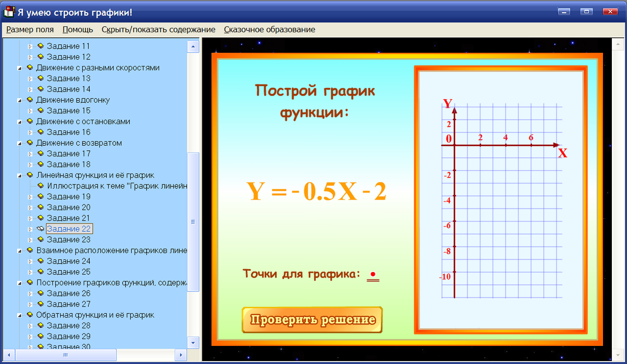Click the book icon next to "Обратная функция и её график"
This screenshot has height=364, width=627.
(x=29, y=315)
